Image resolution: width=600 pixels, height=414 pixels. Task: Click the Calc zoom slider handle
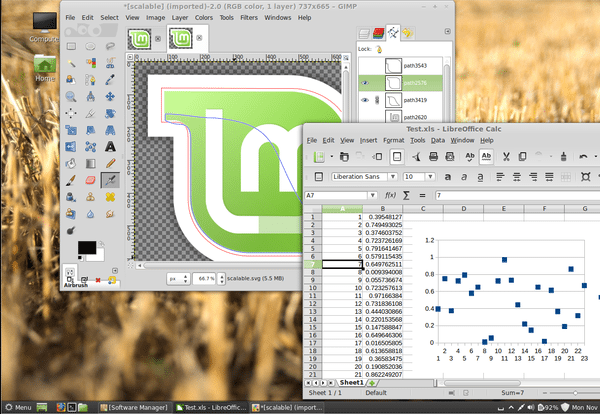pos(575,393)
